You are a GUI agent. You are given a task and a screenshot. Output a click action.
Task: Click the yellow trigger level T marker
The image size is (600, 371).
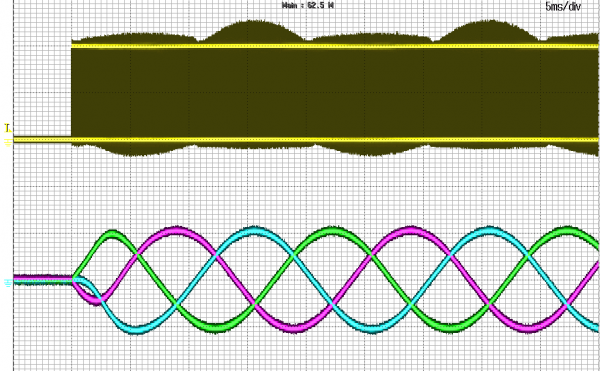click(x=8, y=128)
